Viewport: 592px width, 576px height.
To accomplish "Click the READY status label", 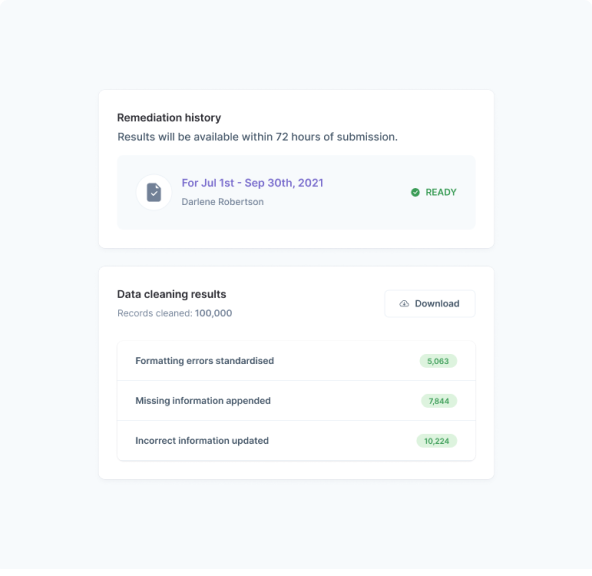I will pos(441,192).
